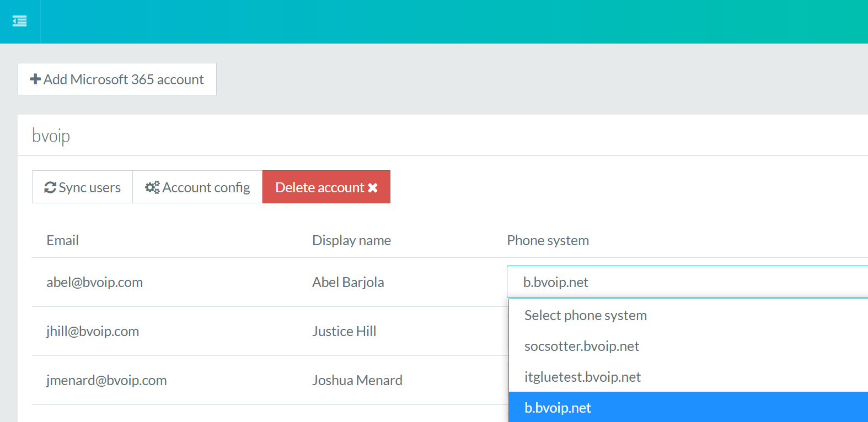Click the red Delete account button

(x=326, y=187)
